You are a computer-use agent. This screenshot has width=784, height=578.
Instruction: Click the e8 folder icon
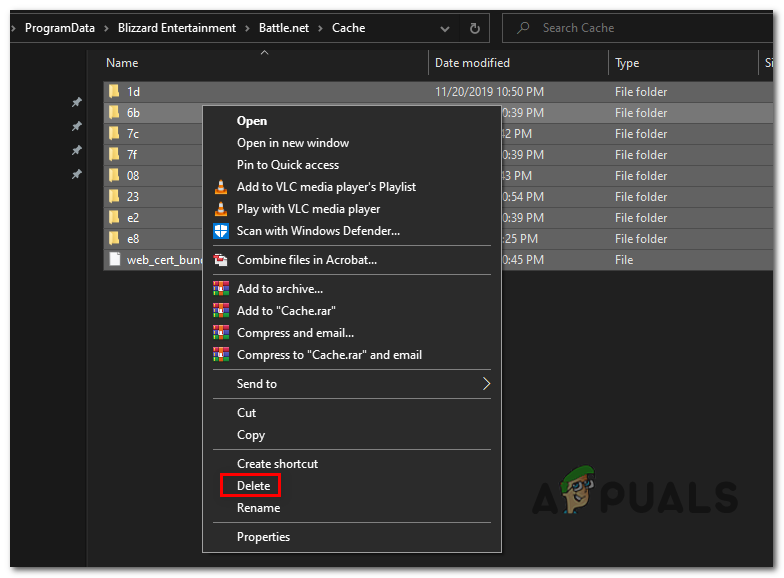click(x=114, y=238)
